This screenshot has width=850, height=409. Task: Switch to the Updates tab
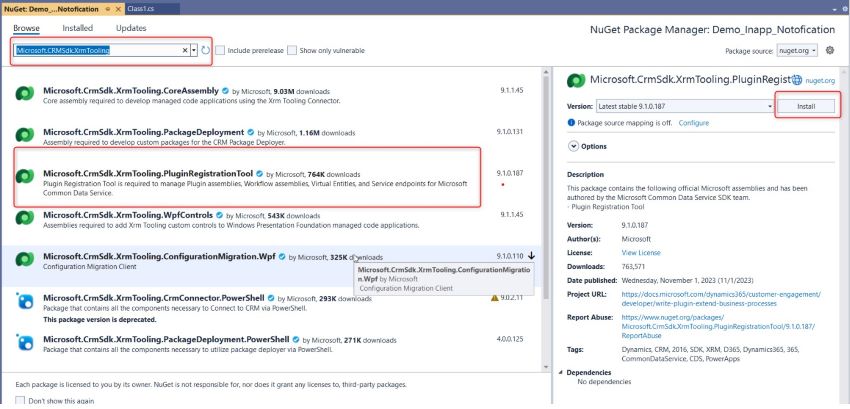pos(131,28)
